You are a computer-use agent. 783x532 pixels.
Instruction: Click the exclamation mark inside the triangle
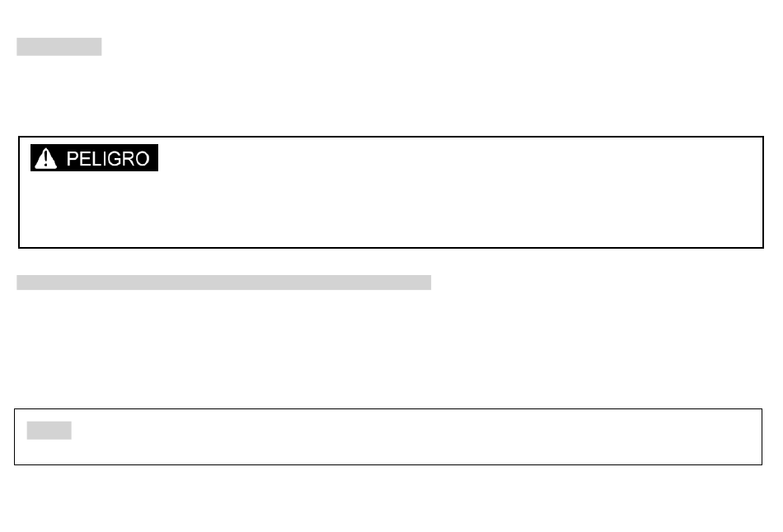coord(45,159)
